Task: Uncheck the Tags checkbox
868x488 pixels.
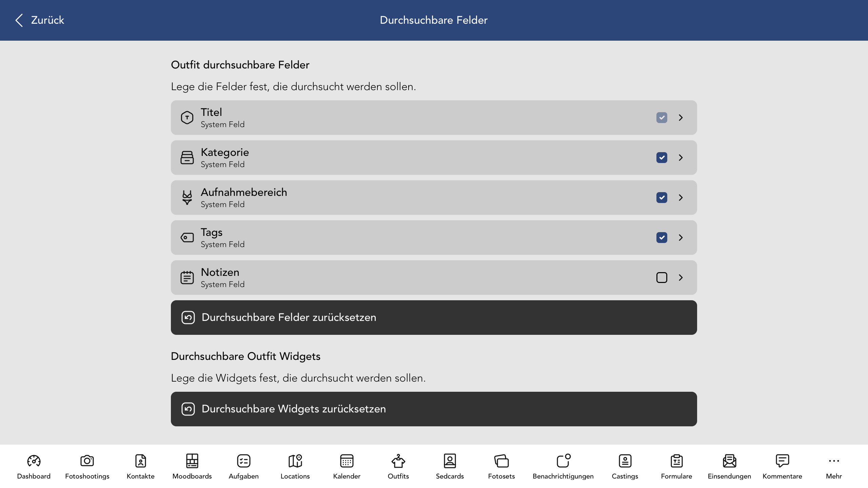Action: pos(662,238)
